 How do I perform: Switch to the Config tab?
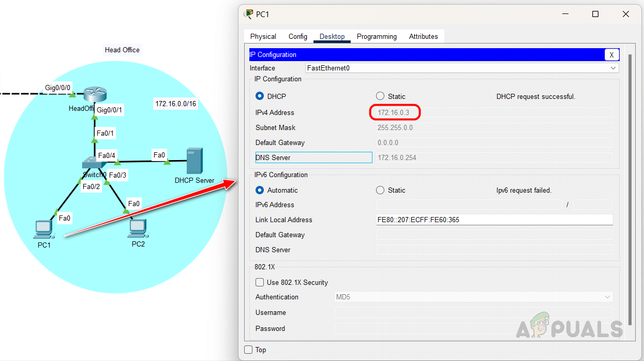298,37
